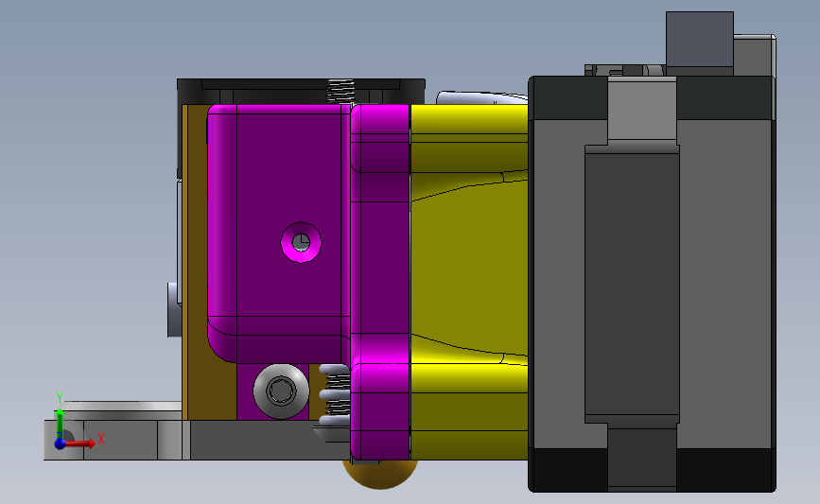820x504 pixels.
Task: Select the black top cover plate
Action: [301, 92]
